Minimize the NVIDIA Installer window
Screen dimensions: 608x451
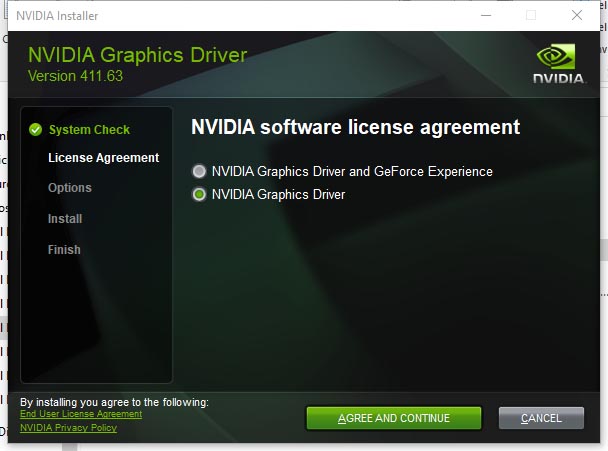[486, 16]
